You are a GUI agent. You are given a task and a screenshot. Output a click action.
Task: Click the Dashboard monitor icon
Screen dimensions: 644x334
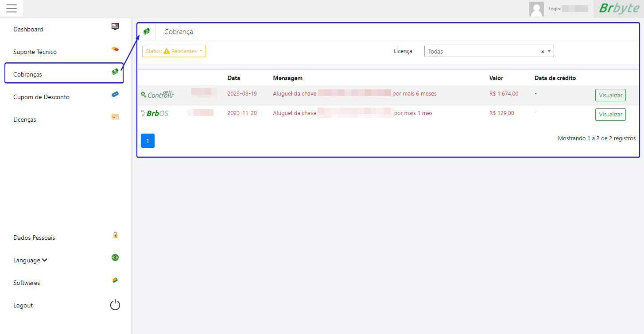point(115,27)
